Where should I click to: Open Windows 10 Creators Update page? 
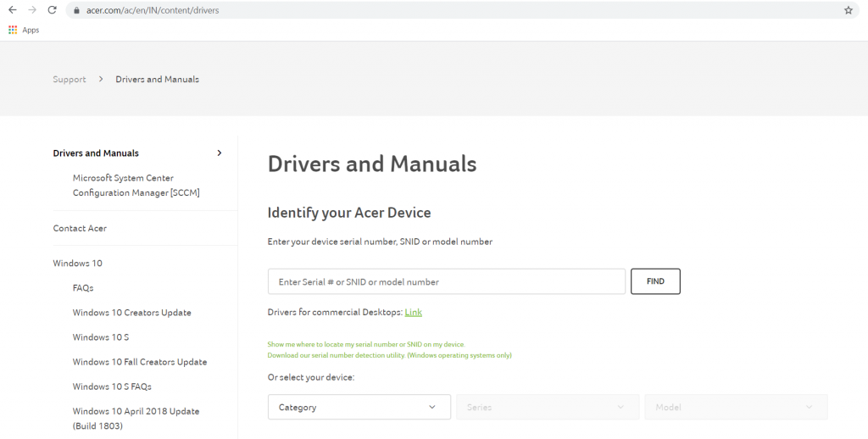pos(131,313)
